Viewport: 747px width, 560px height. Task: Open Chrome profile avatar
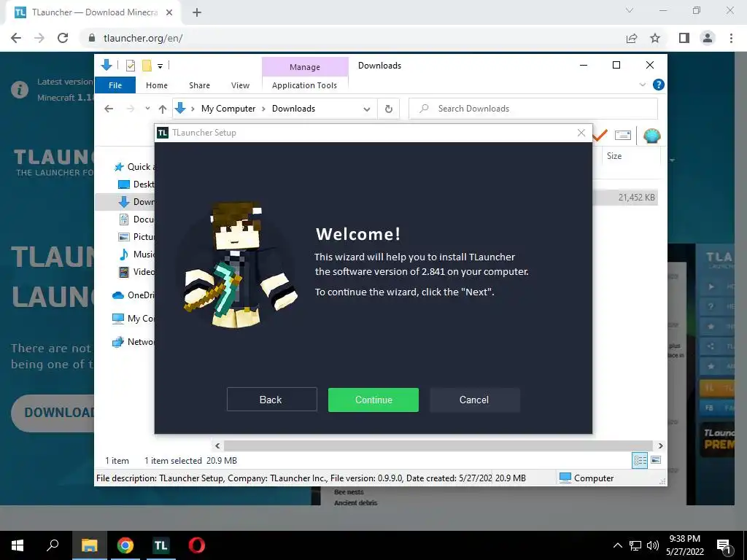pyautogui.click(x=708, y=38)
